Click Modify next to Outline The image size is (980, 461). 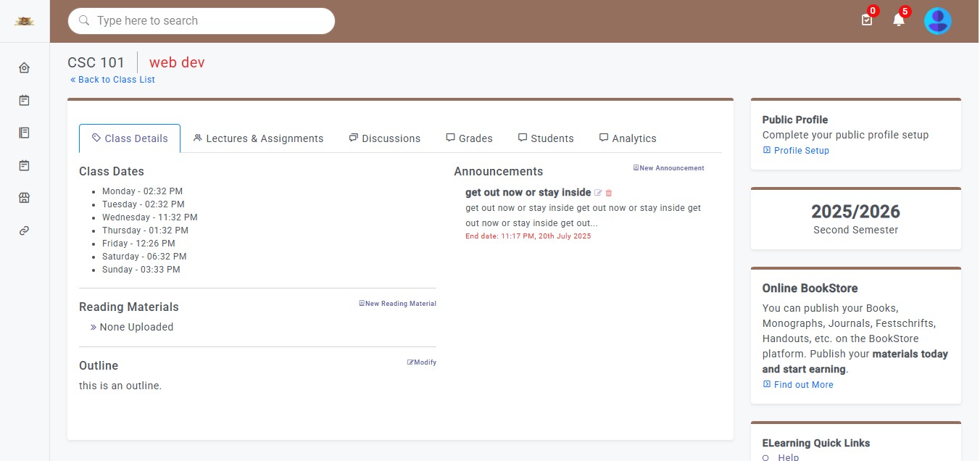tap(421, 362)
